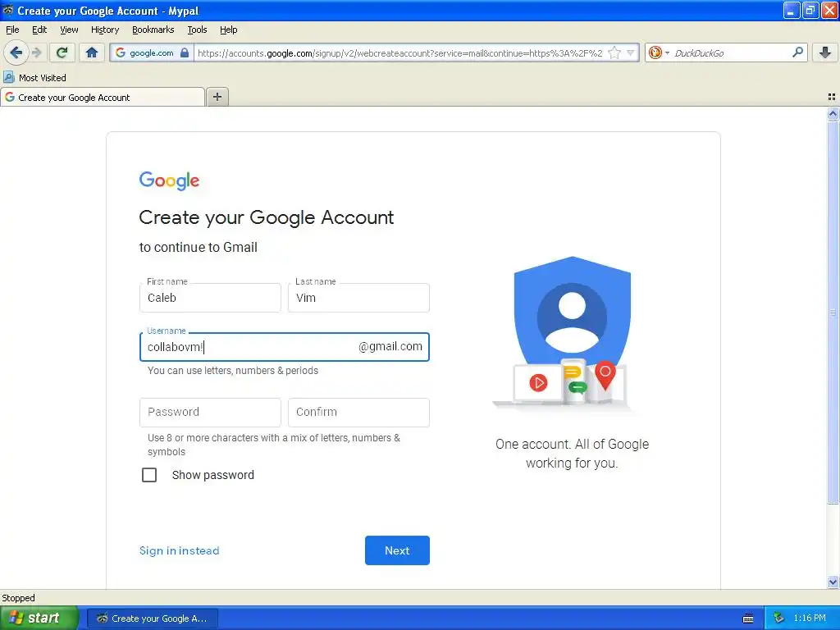Click the 'to continue to Gmail' text
This screenshot has height=630, width=840.
point(199,247)
